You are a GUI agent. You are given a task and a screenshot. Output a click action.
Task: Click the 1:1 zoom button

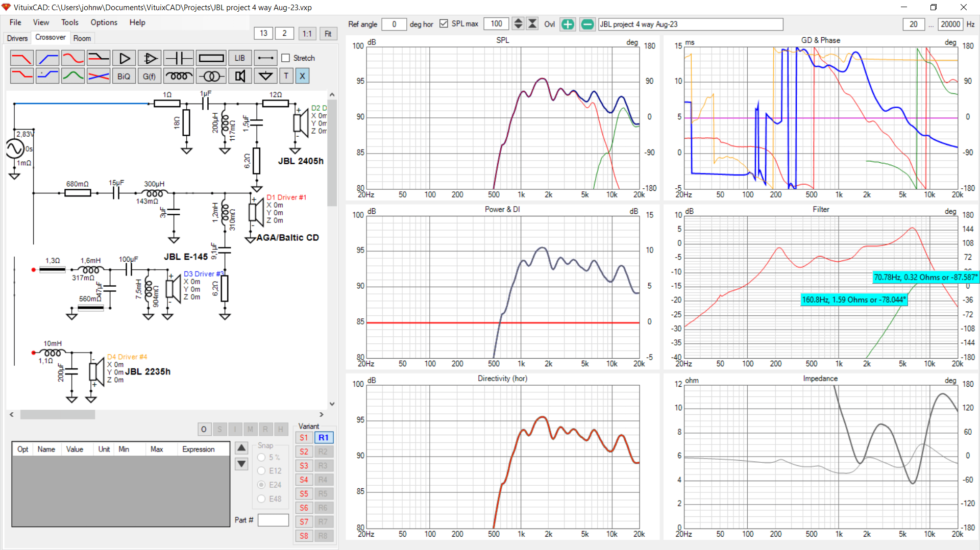click(x=307, y=34)
